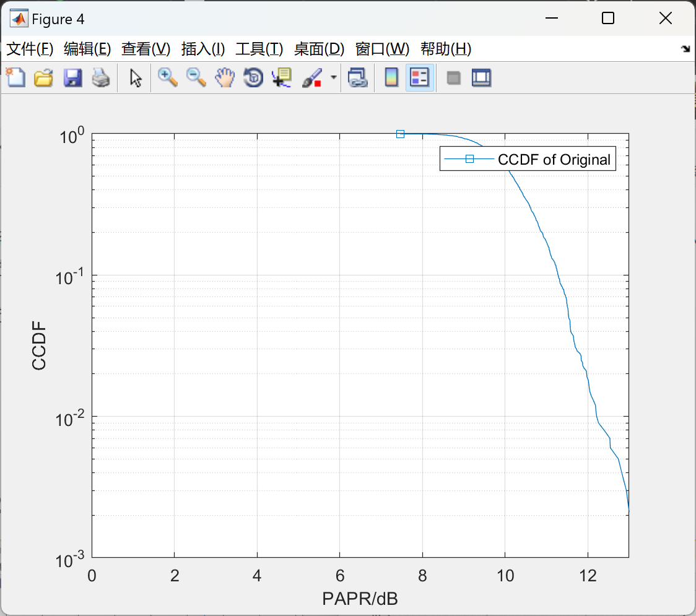Insert a colorbar with the toolbar icon
Screen dimensions: 696x616
(x=391, y=77)
